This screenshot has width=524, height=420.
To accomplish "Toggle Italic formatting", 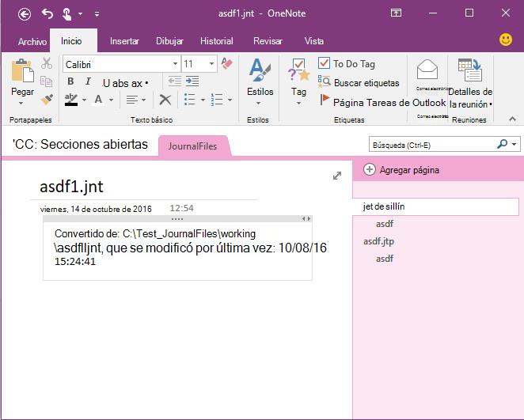I will (x=88, y=81).
